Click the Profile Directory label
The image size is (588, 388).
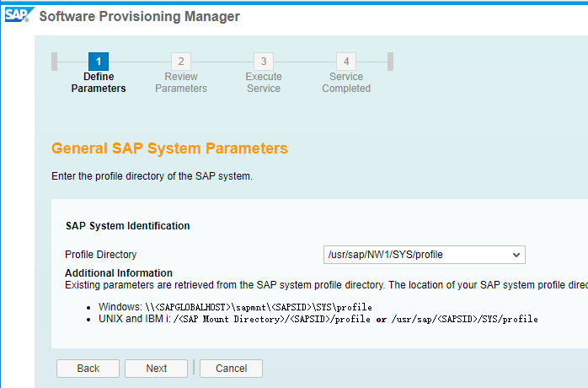(100, 255)
